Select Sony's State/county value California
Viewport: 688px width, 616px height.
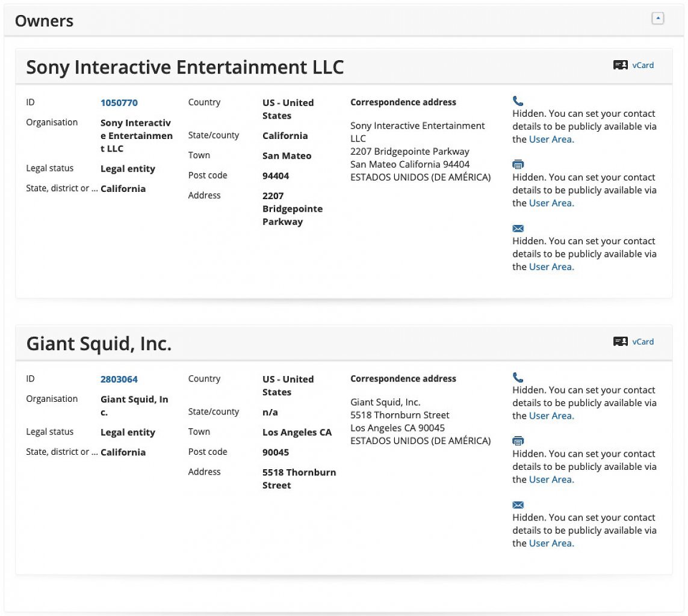click(285, 135)
